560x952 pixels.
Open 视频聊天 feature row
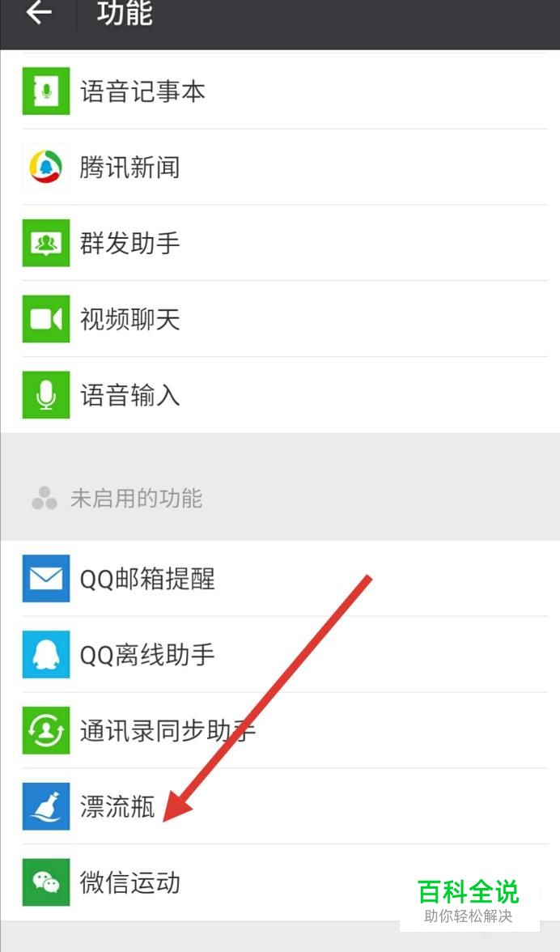tap(280, 319)
